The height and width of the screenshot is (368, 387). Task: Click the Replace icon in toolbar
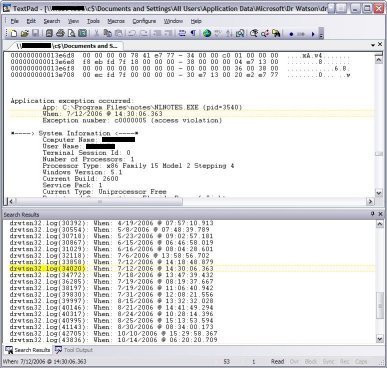(x=265, y=33)
